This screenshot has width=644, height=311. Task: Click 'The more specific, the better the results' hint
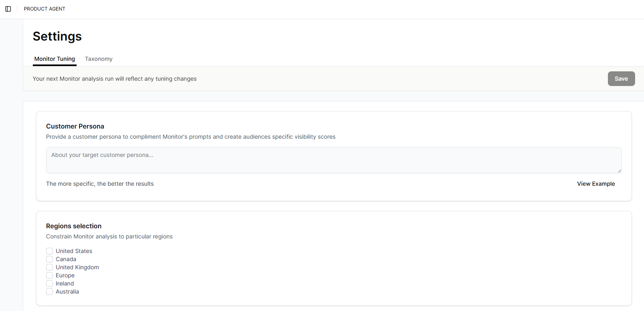tap(100, 184)
